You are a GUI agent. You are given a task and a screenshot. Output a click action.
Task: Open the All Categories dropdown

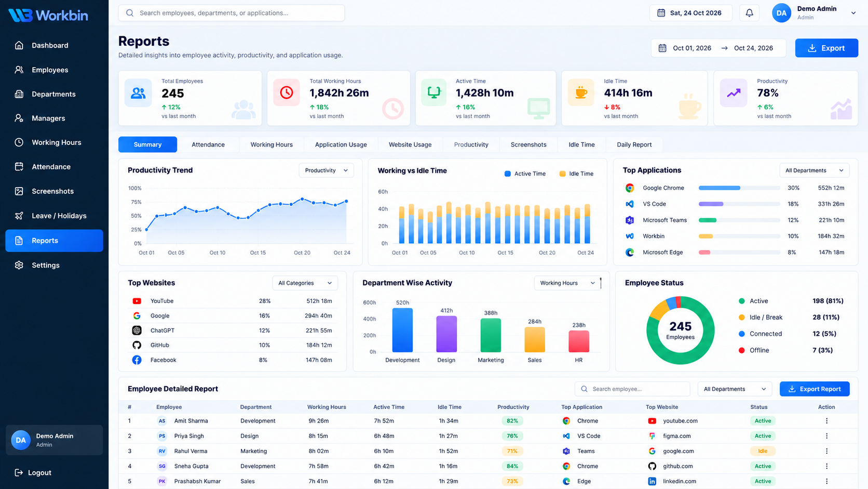[x=305, y=283]
